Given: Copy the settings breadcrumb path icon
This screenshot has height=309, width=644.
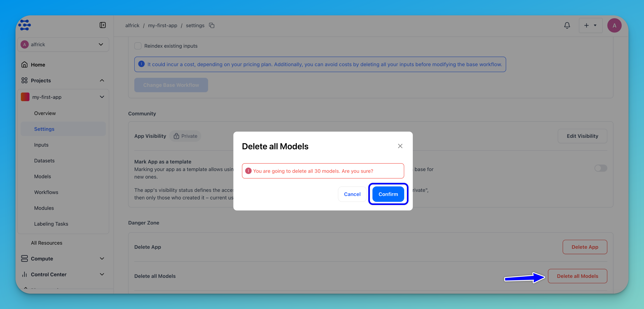Looking at the screenshot, I should point(212,25).
